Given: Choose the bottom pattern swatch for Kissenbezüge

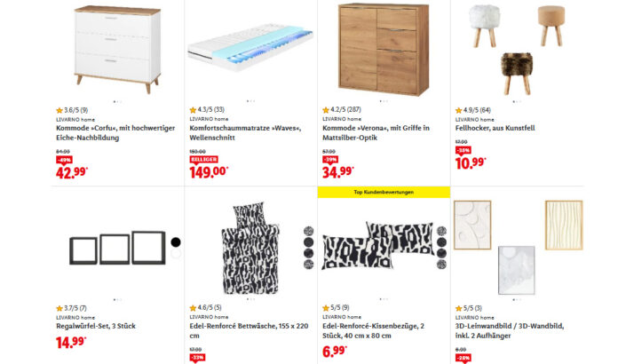Looking at the screenshot, I should point(441,264).
